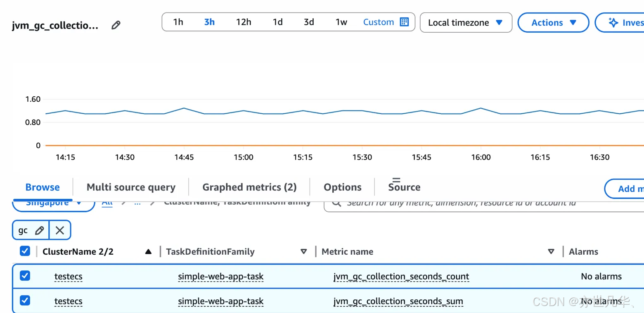Click the search magnifier icon
This screenshot has height=313, width=644.
336,203
